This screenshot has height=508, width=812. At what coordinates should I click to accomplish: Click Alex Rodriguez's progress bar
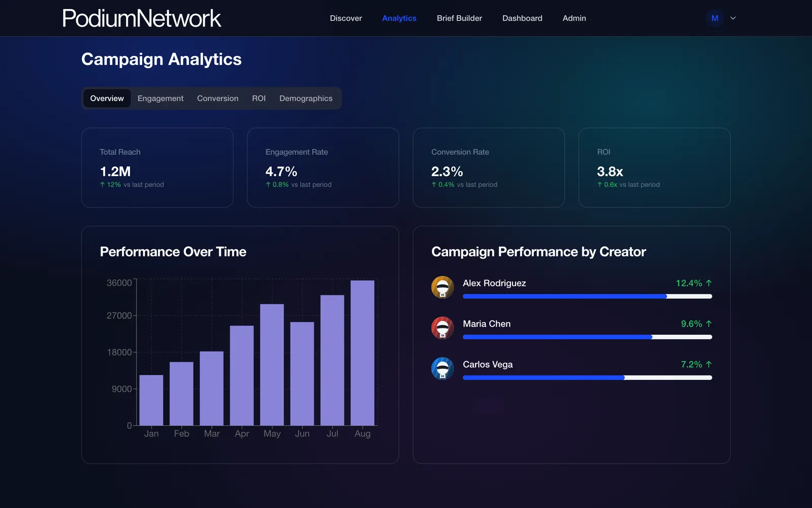pyautogui.click(x=587, y=296)
